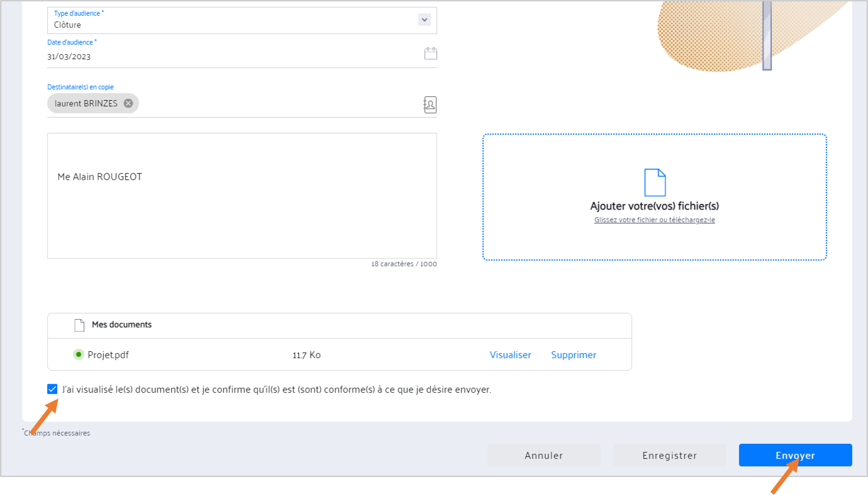Click the Clôture selected value
Viewport: 868px width, 495px height.
[67, 25]
